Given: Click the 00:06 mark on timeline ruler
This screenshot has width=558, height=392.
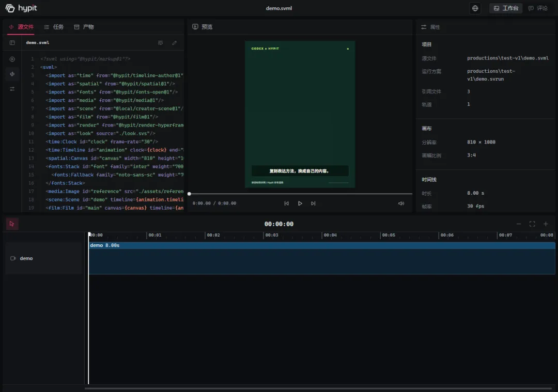Looking at the screenshot, I should (x=446, y=235).
